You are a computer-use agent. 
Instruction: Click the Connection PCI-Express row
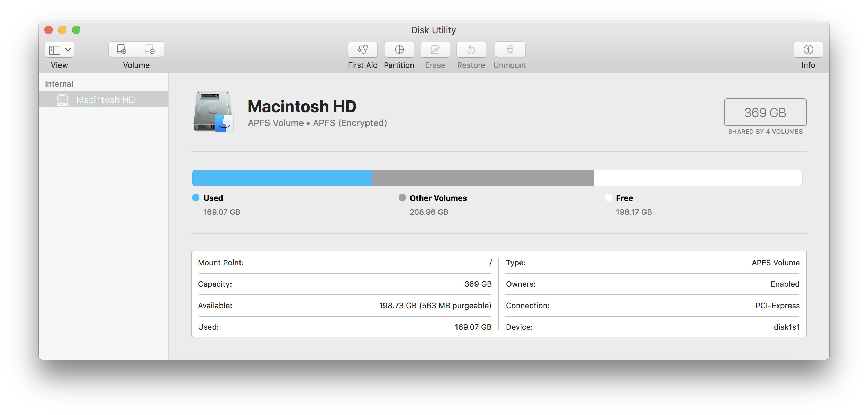pos(653,306)
